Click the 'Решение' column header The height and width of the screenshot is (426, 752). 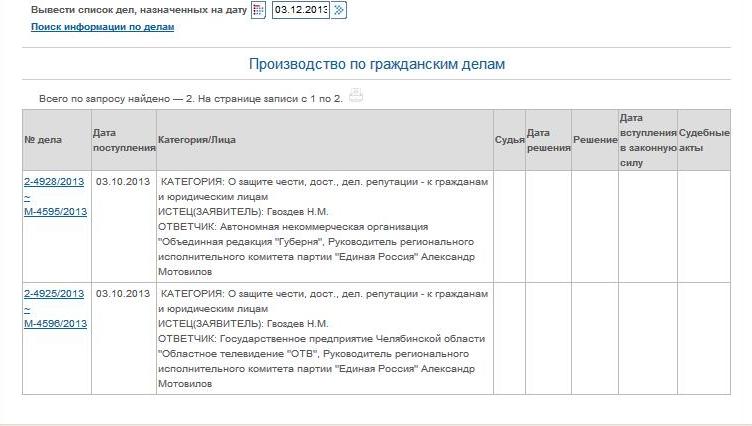tap(595, 140)
